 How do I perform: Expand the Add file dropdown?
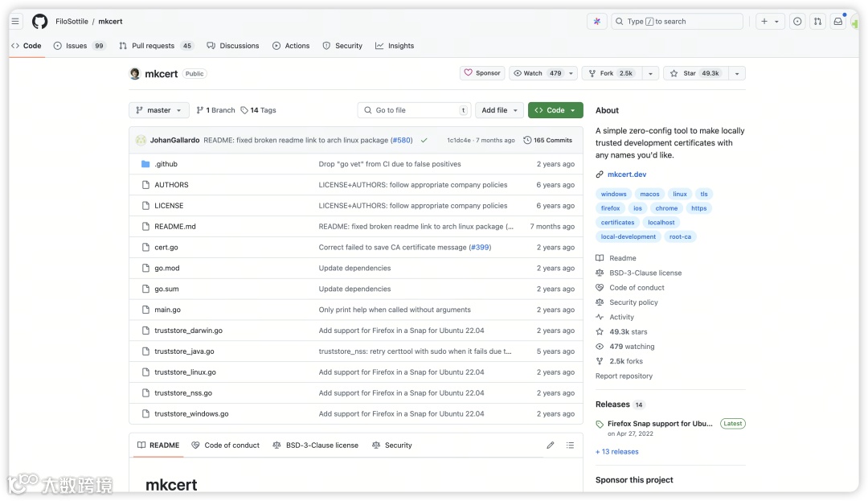tap(499, 110)
